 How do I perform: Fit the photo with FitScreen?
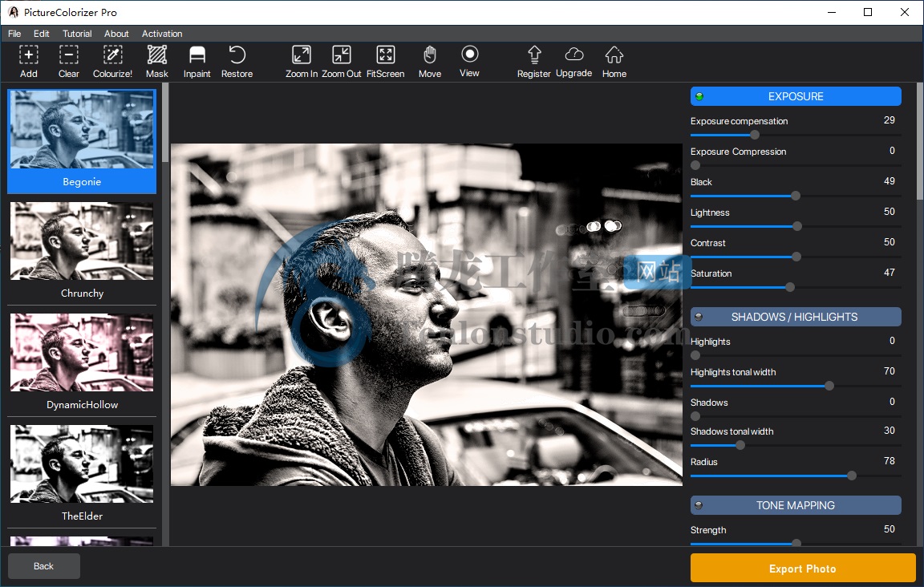click(385, 61)
